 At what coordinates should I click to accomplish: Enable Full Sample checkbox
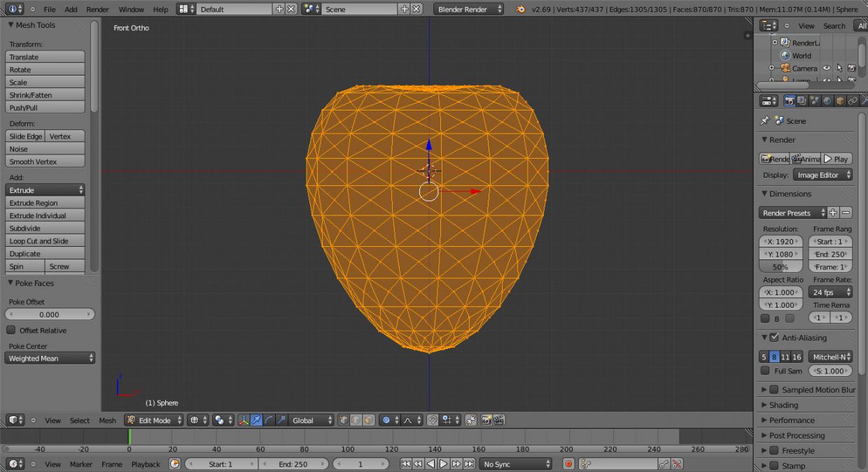(x=765, y=371)
